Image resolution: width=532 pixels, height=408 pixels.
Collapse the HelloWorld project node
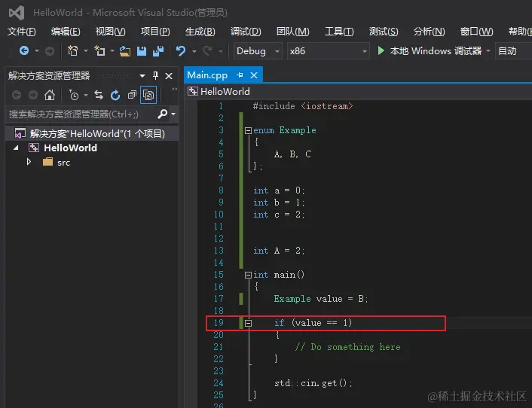[16, 148]
